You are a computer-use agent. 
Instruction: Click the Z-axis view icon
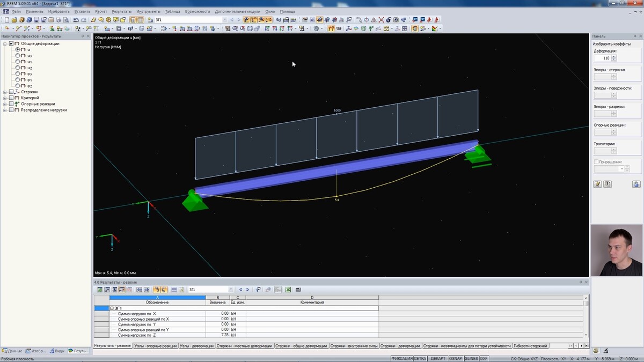[x=282, y=28]
